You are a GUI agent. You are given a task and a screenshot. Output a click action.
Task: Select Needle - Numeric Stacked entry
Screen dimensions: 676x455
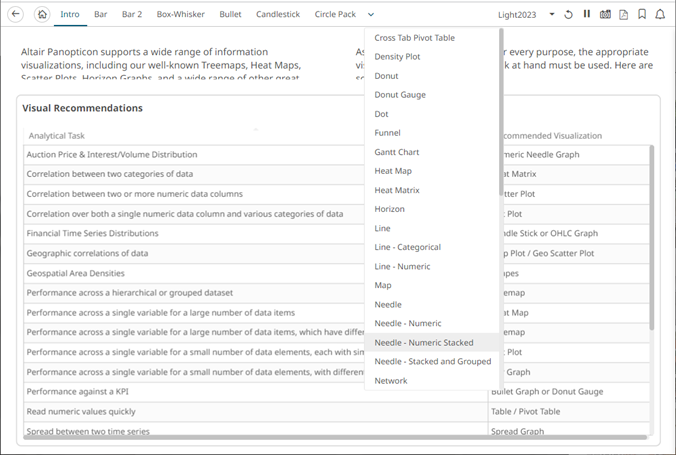pos(424,342)
